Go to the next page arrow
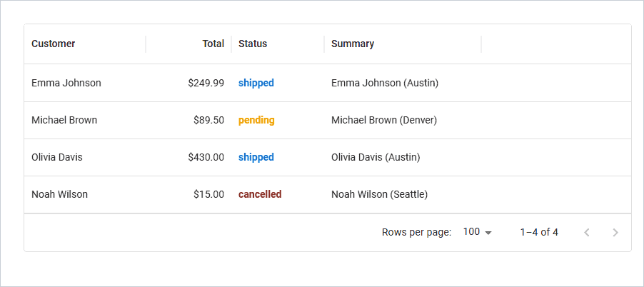The width and height of the screenshot is (644, 287). (615, 233)
